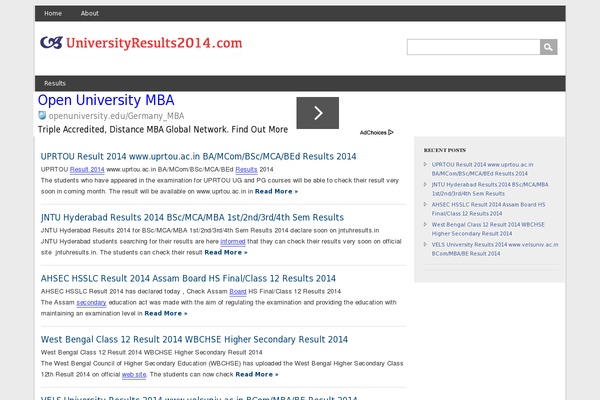This screenshot has height=400, width=600.
Task: Click the shield icon beside openuniversity.edu
Action: tap(42, 115)
